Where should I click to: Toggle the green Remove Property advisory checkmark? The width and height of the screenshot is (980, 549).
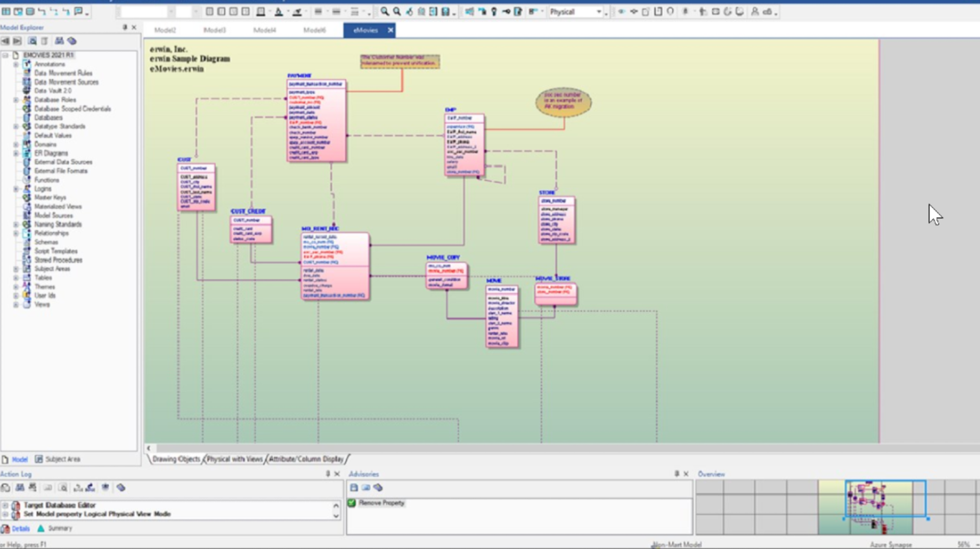pyautogui.click(x=352, y=503)
